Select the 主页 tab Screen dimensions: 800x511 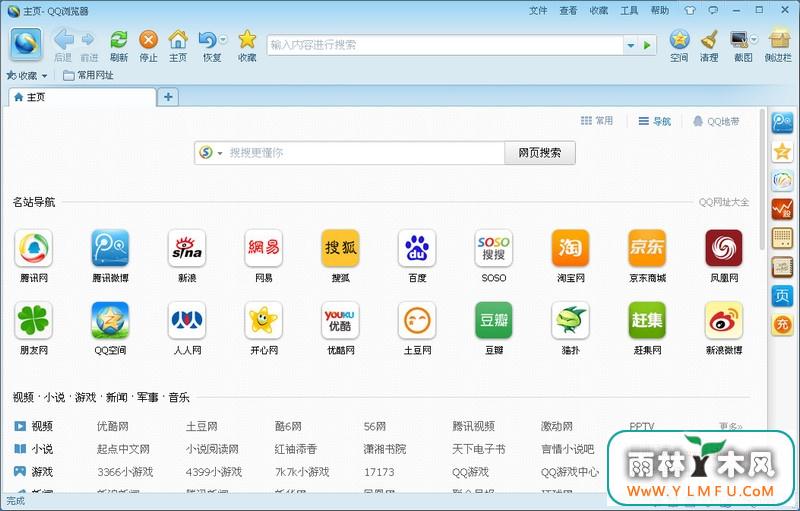tap(82, 97)
